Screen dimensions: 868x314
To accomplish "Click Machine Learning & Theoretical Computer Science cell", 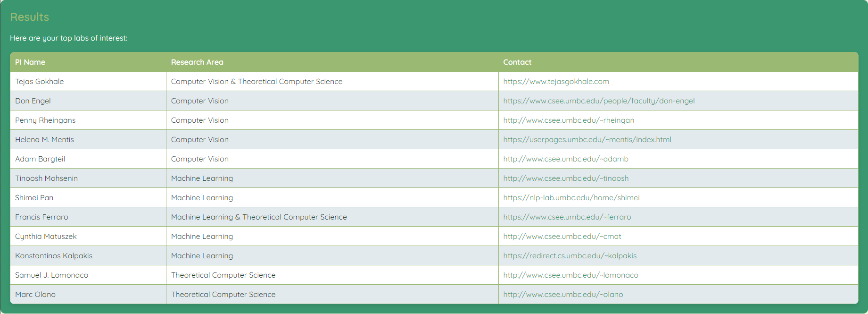I will click(x=332, y=217).
